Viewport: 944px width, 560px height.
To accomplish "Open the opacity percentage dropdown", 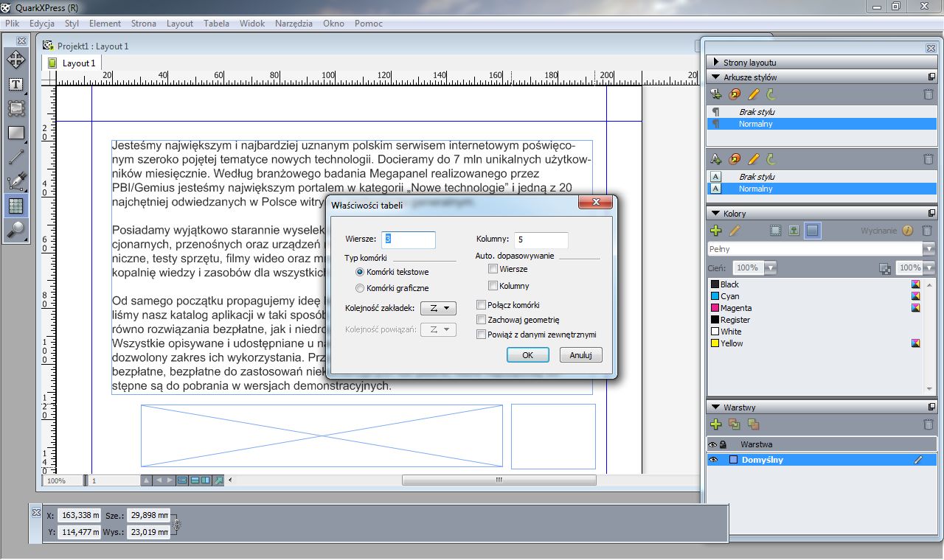I will coord(929,268).
